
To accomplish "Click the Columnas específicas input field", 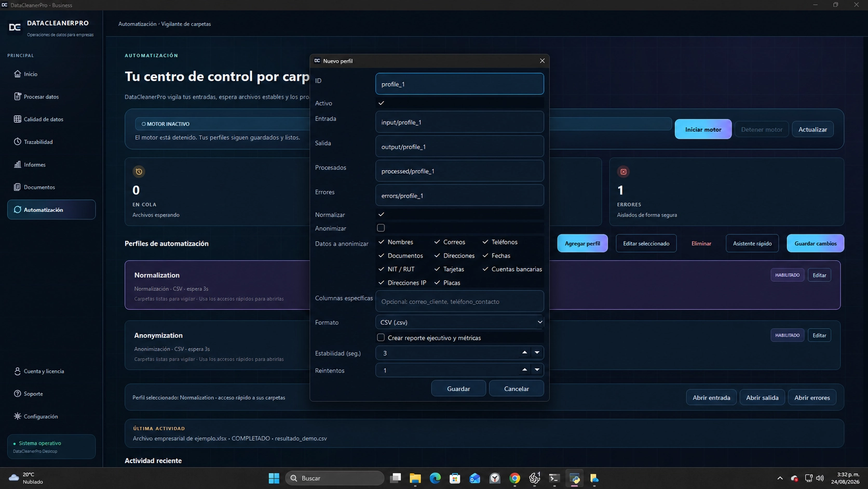I will [459, 301].
